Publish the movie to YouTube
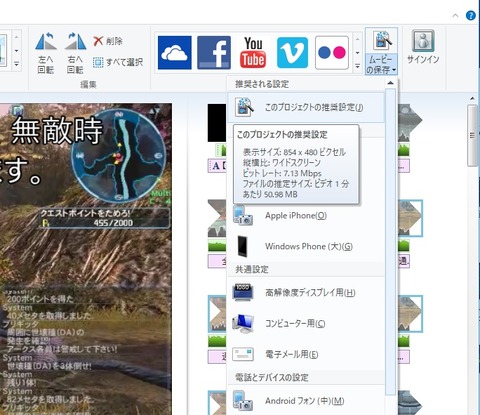The height and width of the screenshot is (415, 480). [253, 53]
